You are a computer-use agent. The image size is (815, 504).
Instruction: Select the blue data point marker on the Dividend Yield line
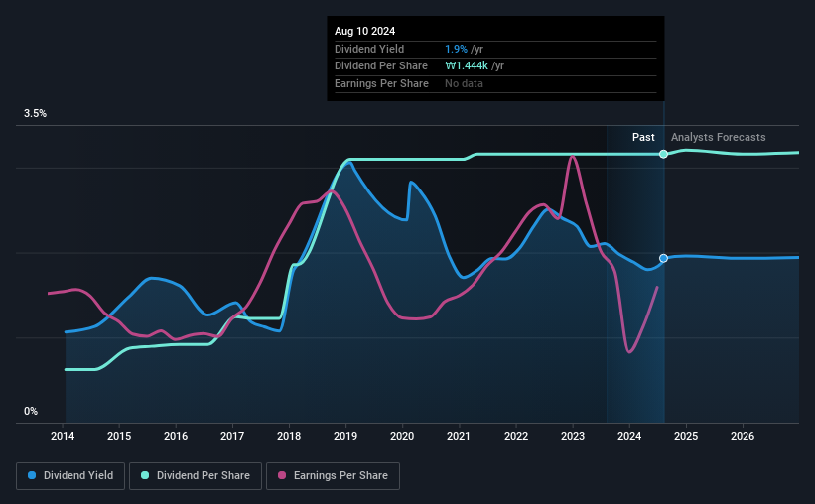[x=664, y=258]
